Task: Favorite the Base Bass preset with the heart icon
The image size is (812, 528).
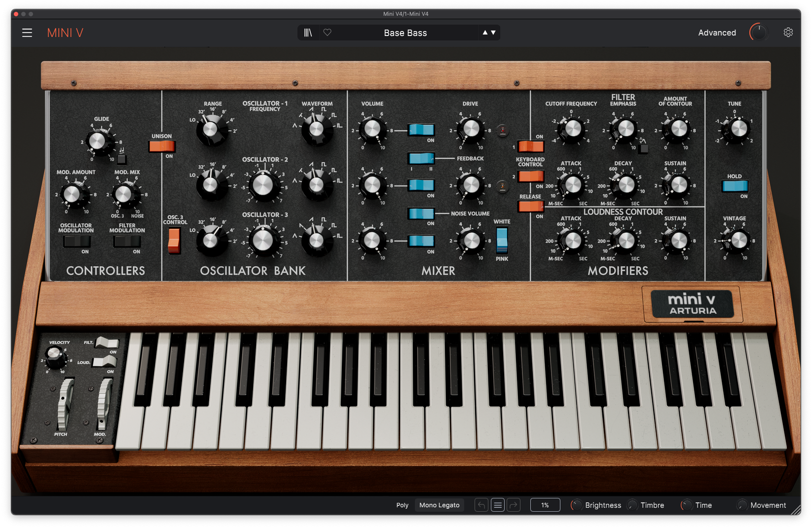Action: pyautogui.click(x=327, y=33)
